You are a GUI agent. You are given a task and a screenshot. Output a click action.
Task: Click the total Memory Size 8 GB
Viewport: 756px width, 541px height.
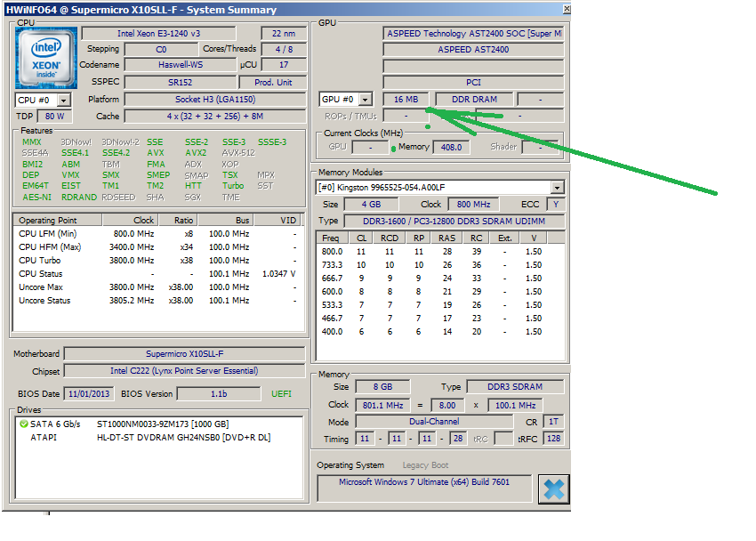click(382, 387)
